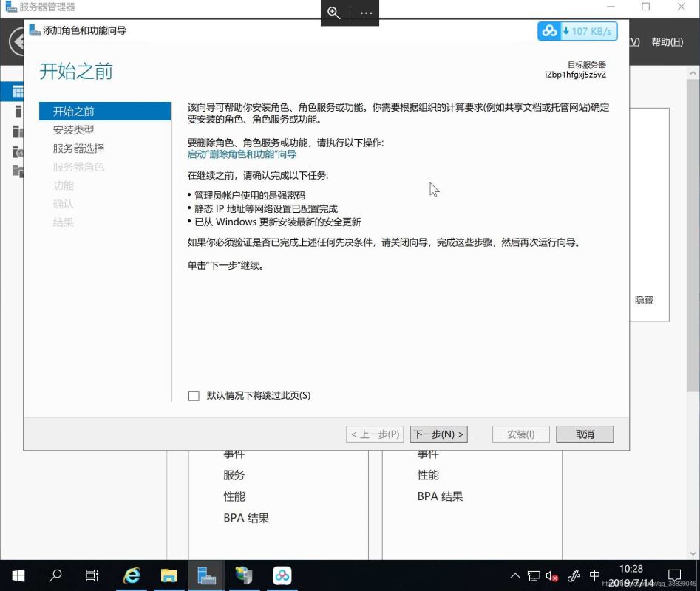Show hidden system tray icons chevron
700x591 pixels.
pyautogui.click(x=515, y=575)
